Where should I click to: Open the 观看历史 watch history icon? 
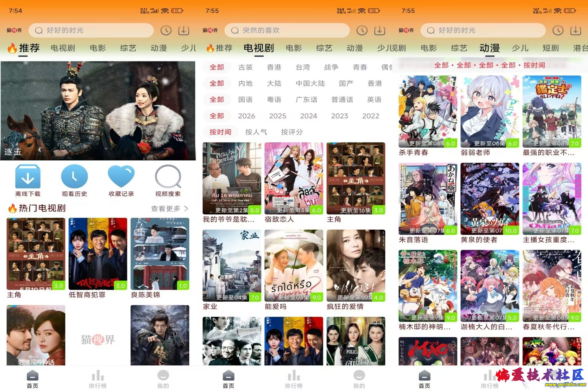coord(74,177)
